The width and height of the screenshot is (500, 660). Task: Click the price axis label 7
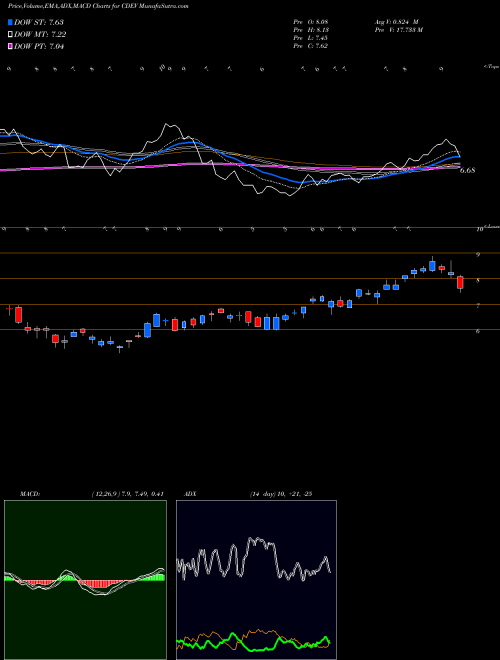(478, 306)
